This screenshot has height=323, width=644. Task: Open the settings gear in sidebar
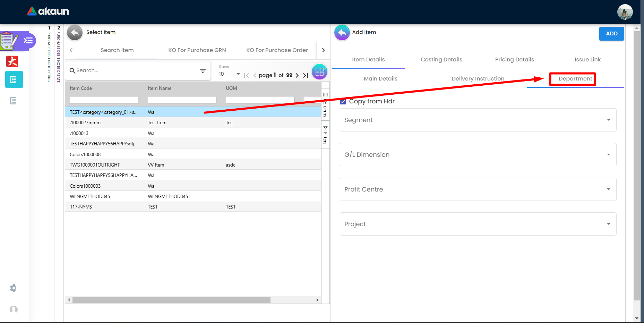point(13,288)
